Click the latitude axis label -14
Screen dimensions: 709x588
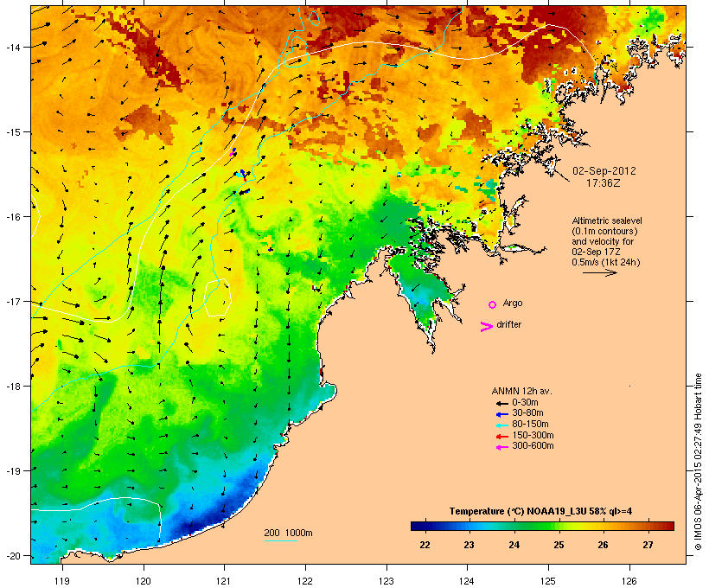click(13, 47)
